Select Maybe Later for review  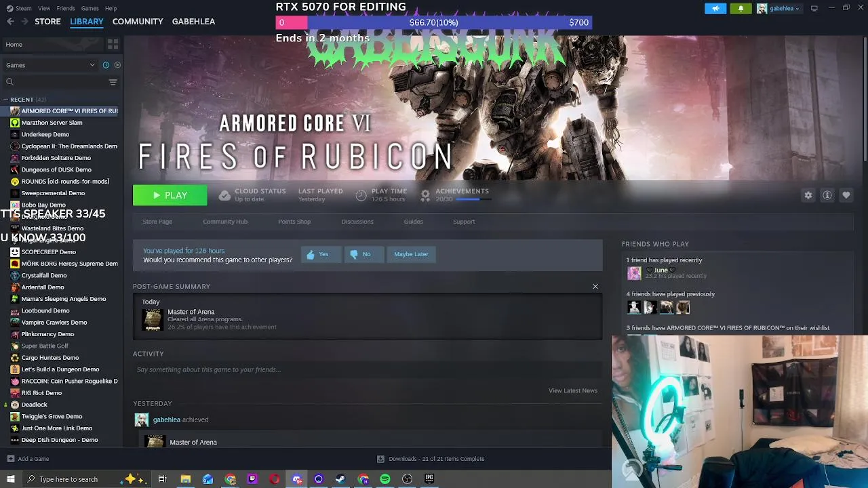[x=411, y=254]
